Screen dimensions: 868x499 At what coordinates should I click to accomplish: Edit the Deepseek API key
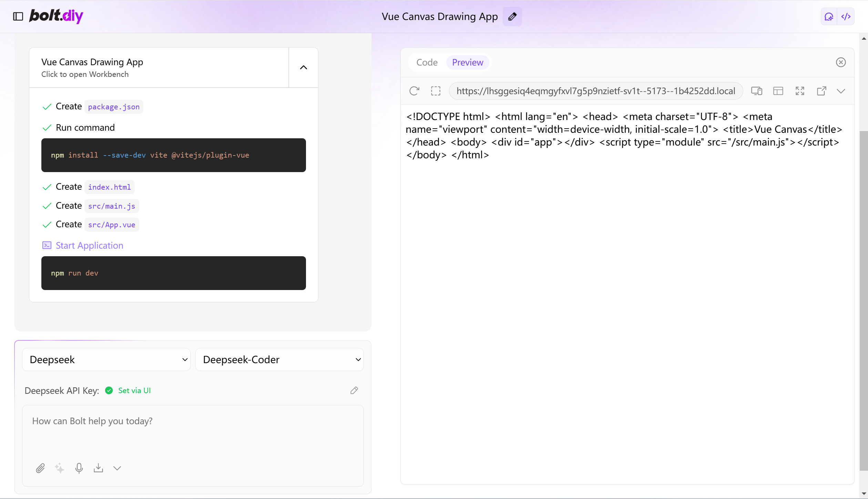(x=354, y=390)
